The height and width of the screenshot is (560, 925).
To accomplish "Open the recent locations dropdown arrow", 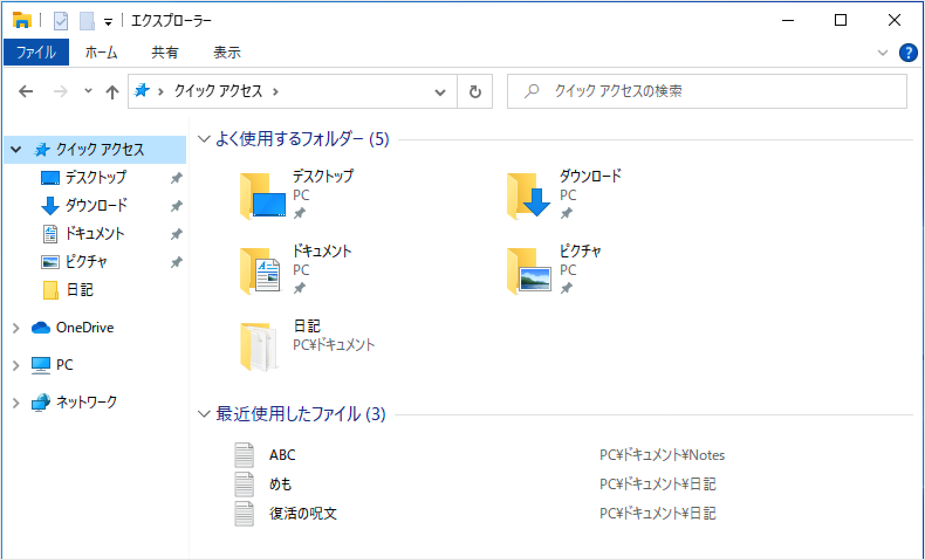I will point(88,91).
